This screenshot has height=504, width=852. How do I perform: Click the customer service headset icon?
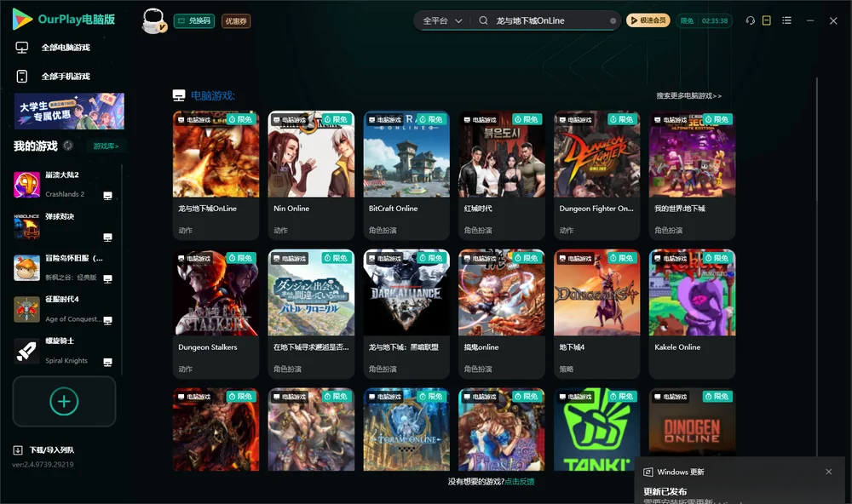click(750, 20)
